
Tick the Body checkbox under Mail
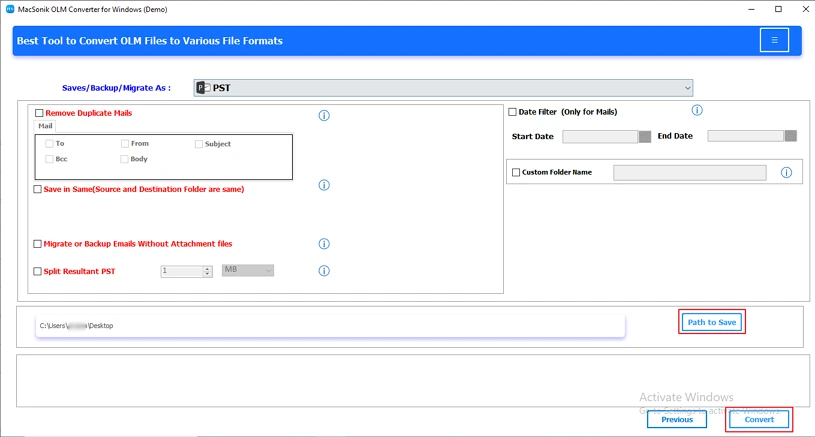click(x=124, y=159)
